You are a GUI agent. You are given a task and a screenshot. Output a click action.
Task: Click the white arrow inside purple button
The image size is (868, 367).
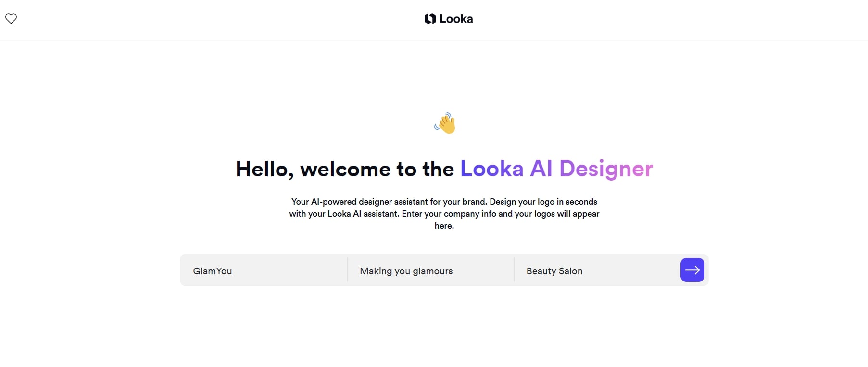[x=692, y=270]
